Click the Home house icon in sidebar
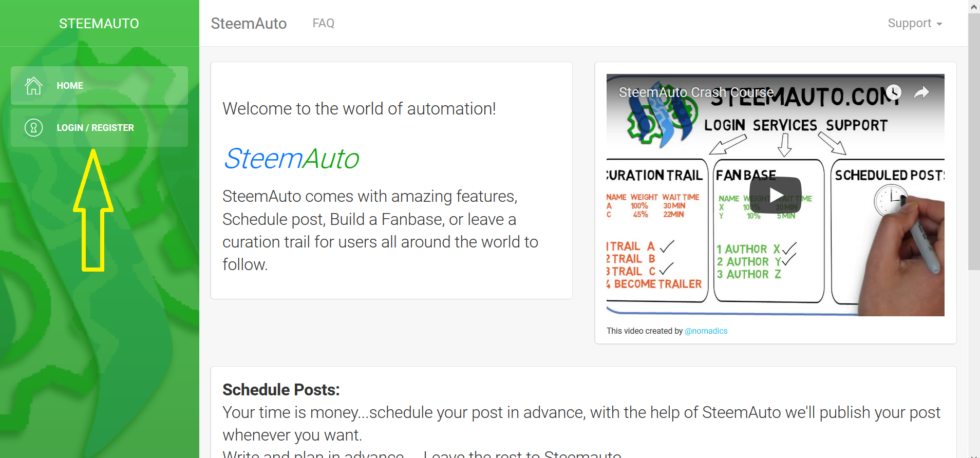 34,85
